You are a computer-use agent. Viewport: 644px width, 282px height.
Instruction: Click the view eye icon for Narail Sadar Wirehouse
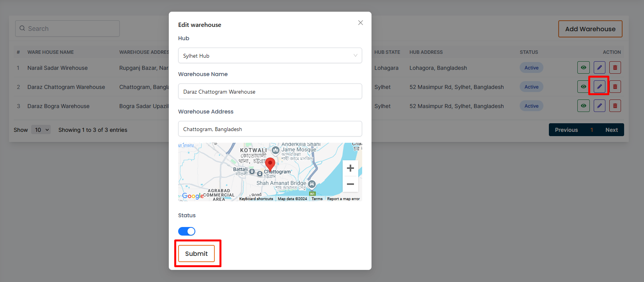[x=583, y=67]
